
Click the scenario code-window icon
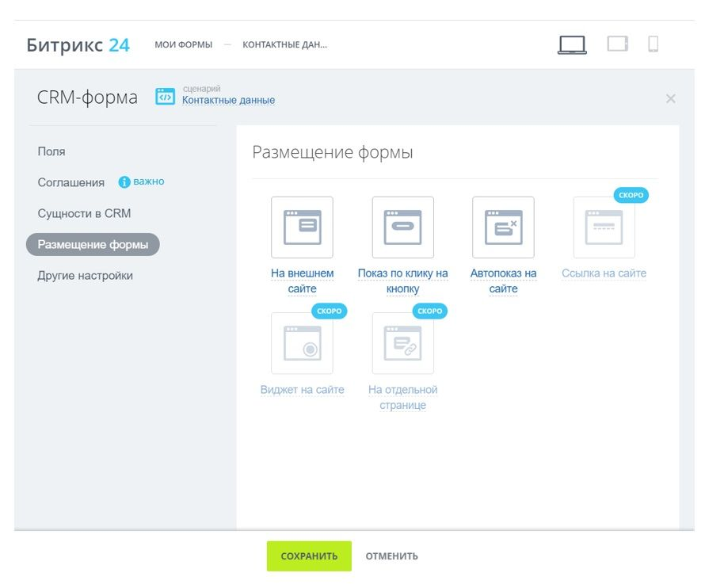(x=165, y=96)
